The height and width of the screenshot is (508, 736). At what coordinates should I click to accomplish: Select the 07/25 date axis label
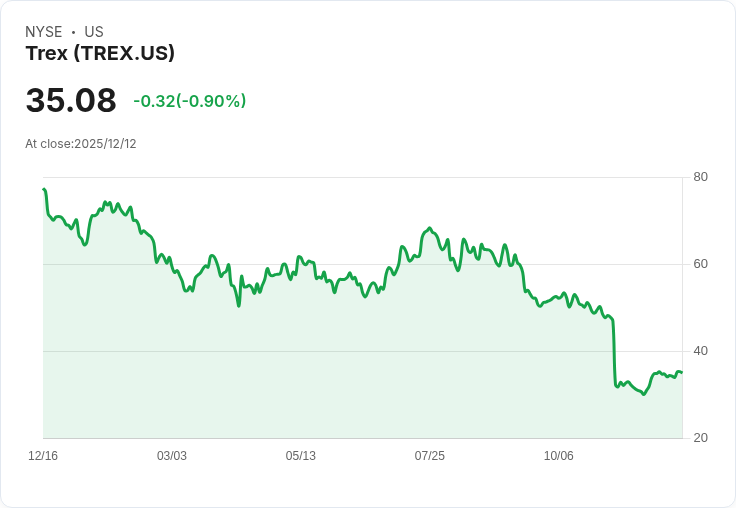429,456
